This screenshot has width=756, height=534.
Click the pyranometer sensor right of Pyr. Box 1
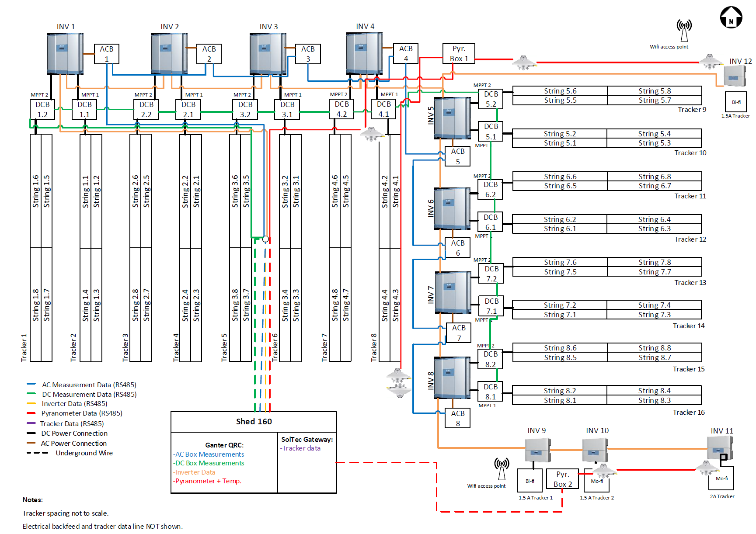tap(523, 62)
